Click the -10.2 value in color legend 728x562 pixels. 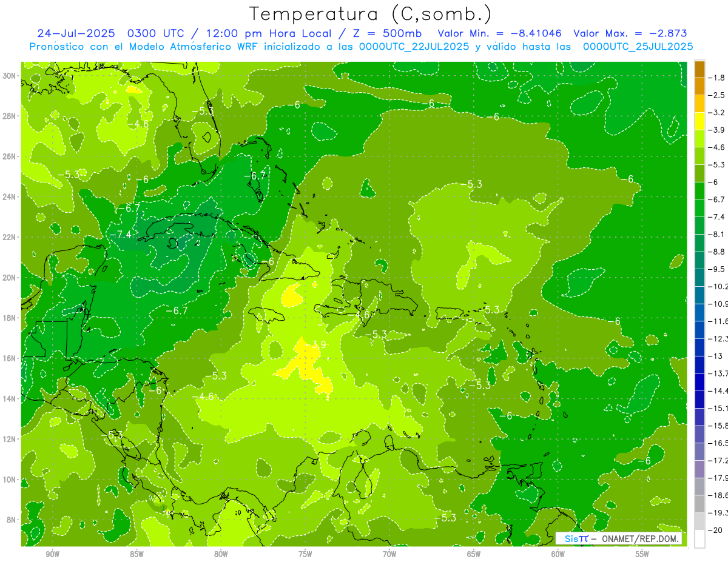pos(718,286)
